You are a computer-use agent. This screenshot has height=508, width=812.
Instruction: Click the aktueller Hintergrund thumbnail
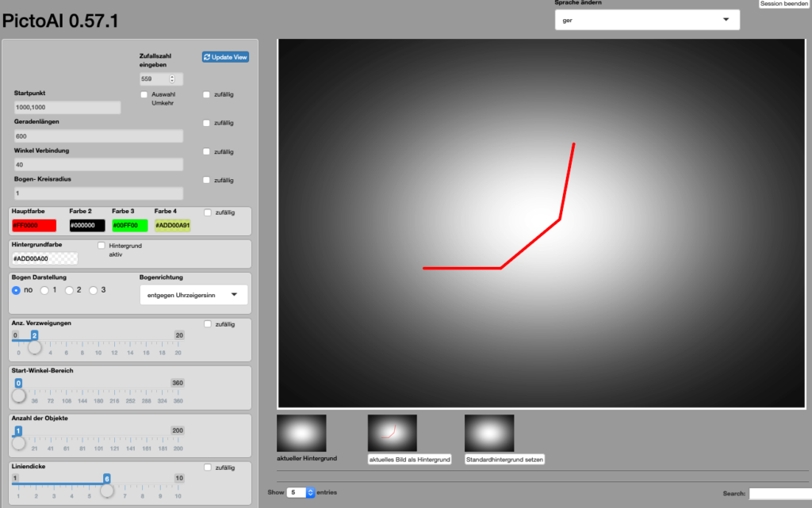point(301,433)
